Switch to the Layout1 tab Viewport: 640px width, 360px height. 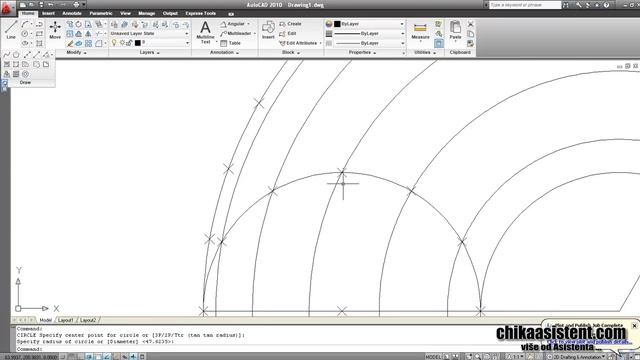pos(65,320)
